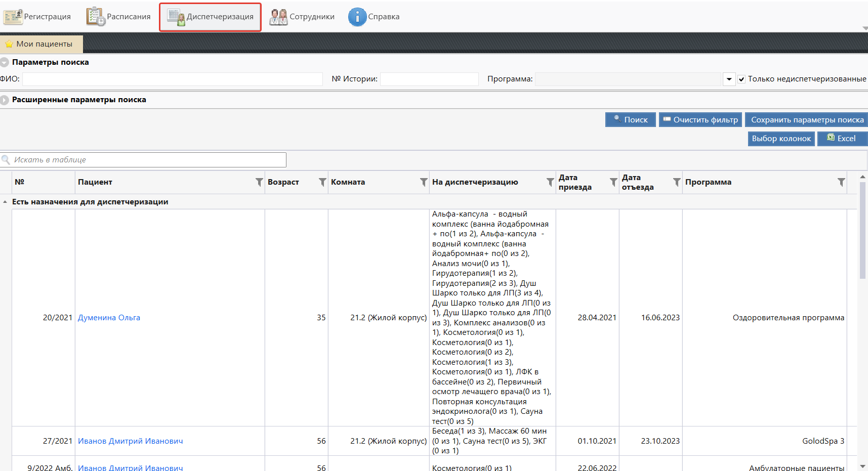Open the Программа dropdown arrow
The image size is (868, 471).
[x=729, y=79]
